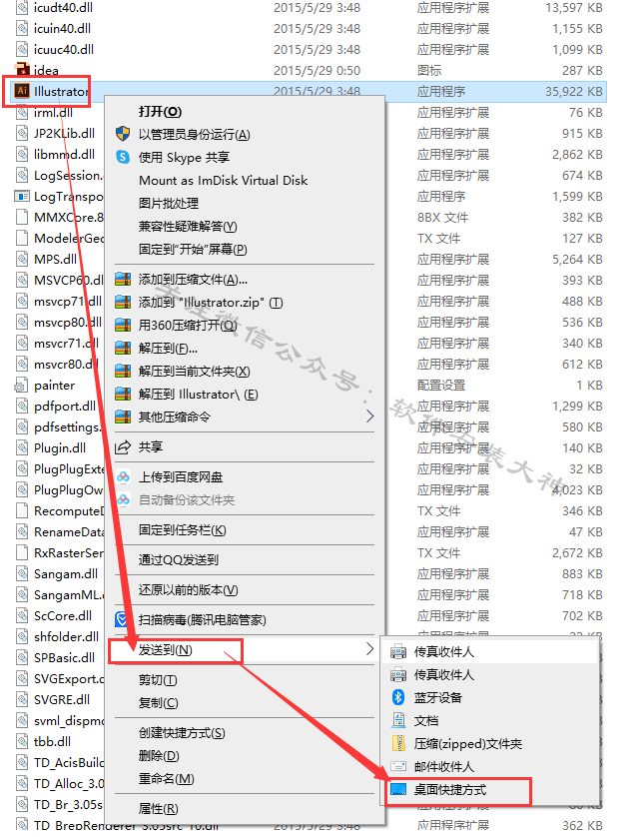This screenshot has height=837, width=644.
Task: Click archive icon beside 添加到 "Illustrator.zip"
Action: click(123, 302)
